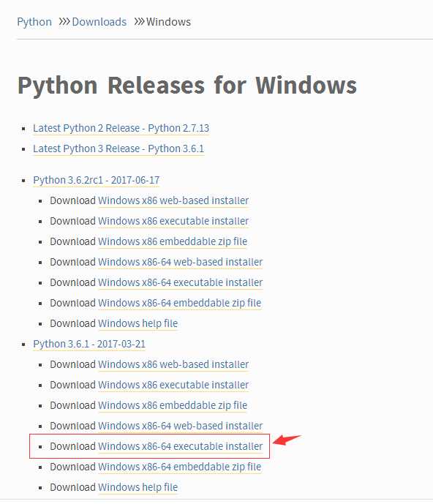
Task: Download 3.6.2rc1 Windows x86 web-based installer
Action: (173, 200)
